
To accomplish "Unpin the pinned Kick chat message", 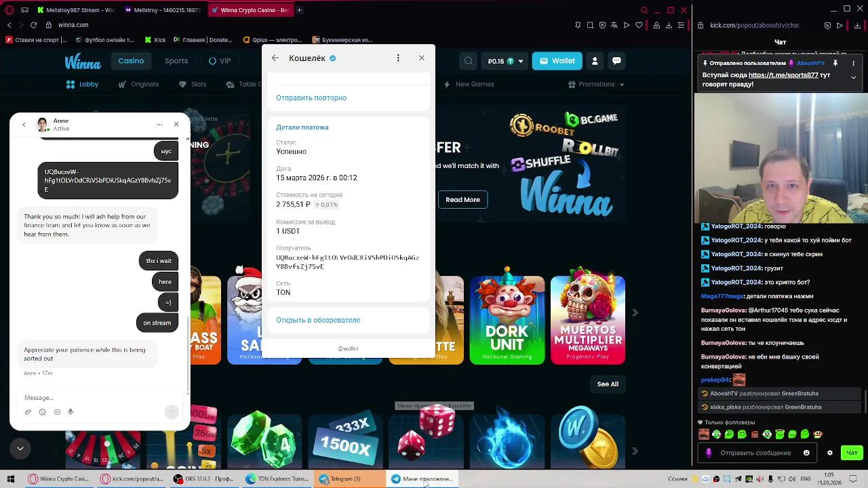I will pyautogui.click(x=835, y=63).
